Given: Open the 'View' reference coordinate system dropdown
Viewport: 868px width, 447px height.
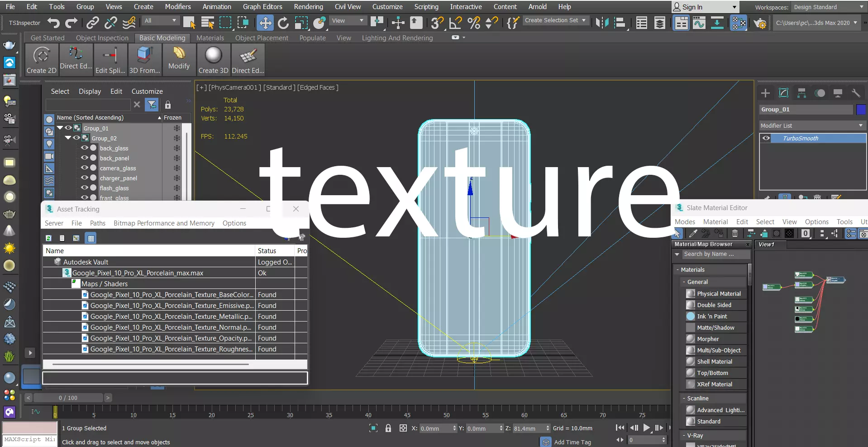Looking at the screenshot, I should pyautogui.click(x=348, y=21).
